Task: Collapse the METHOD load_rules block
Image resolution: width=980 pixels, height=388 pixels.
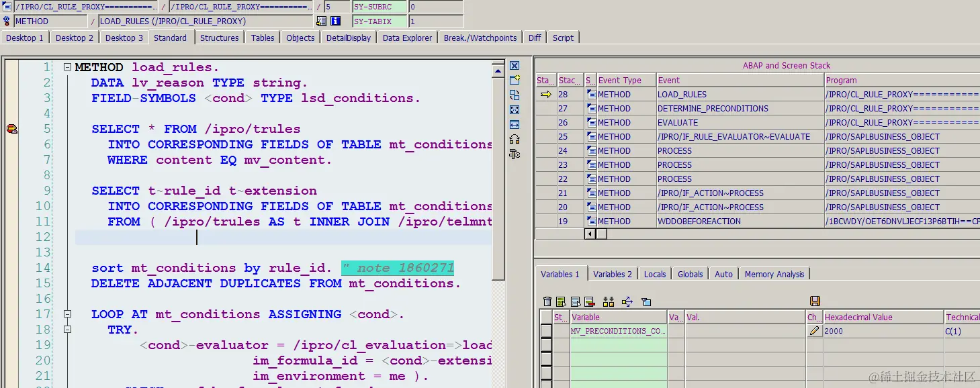Action: (67, 67)
